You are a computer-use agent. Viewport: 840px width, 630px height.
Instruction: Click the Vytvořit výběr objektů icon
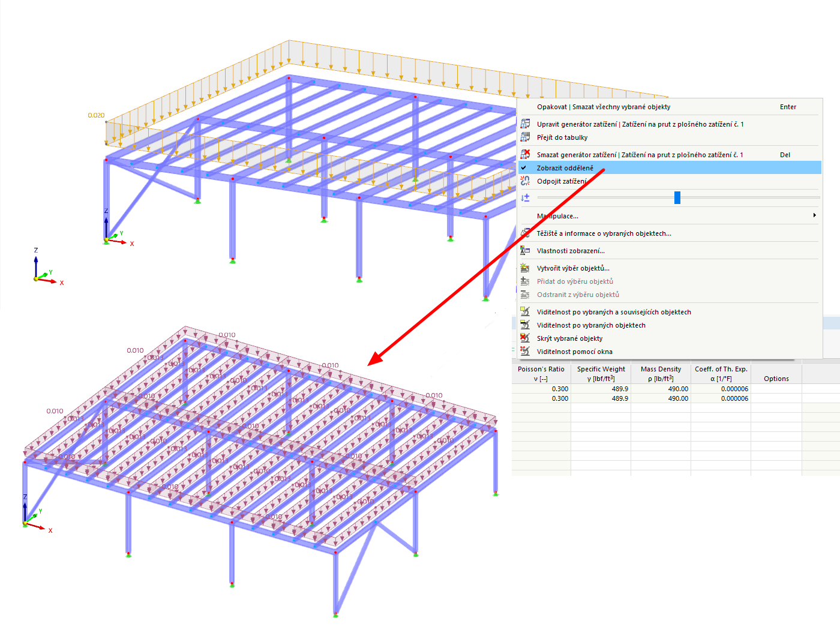tap(525, 268)
